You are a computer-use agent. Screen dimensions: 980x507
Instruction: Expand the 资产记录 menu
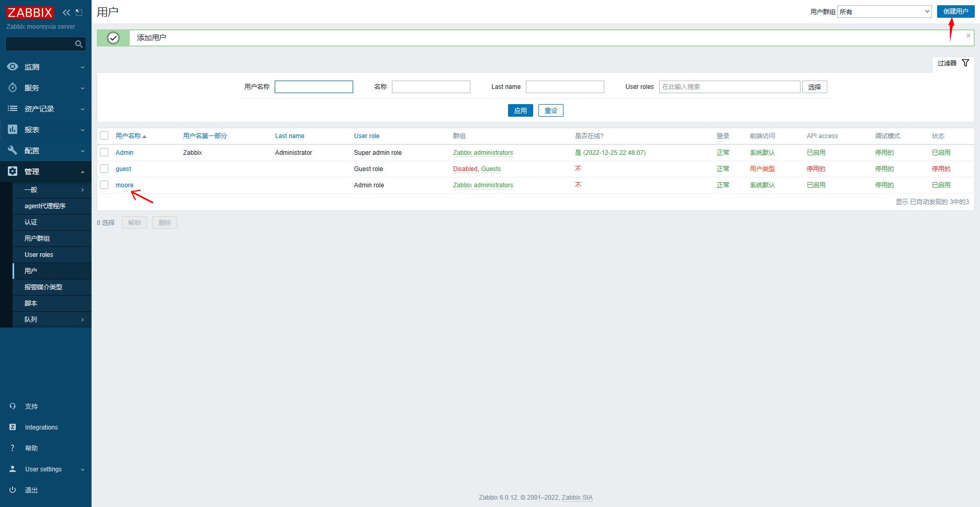click(46, 109)
